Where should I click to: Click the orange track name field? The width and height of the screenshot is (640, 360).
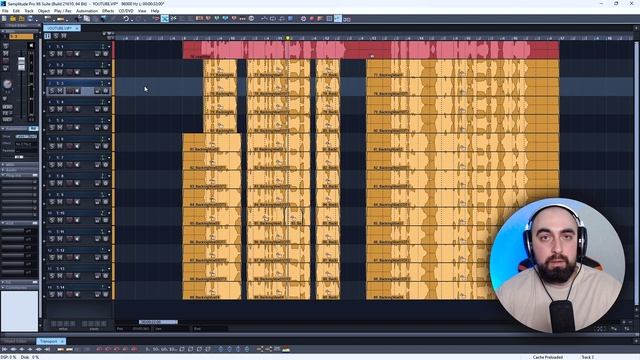(21, 37)
